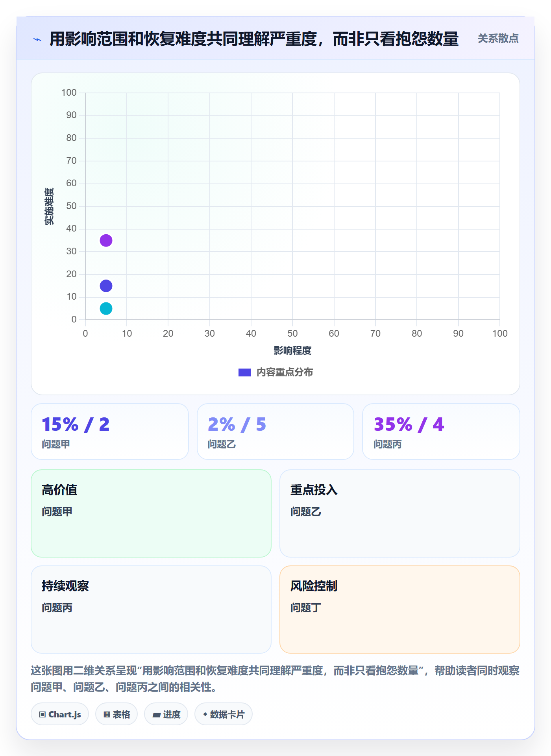Viewport: 551px width, 756px height.
Task: Click the purple scatter point near 35
Action: click(x=106, y=241)
